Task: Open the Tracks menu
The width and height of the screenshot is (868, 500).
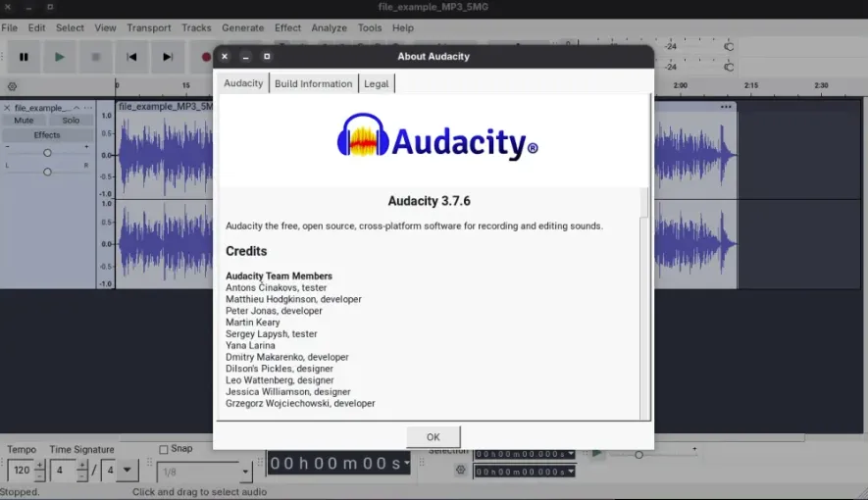Action: pos(196,27)
